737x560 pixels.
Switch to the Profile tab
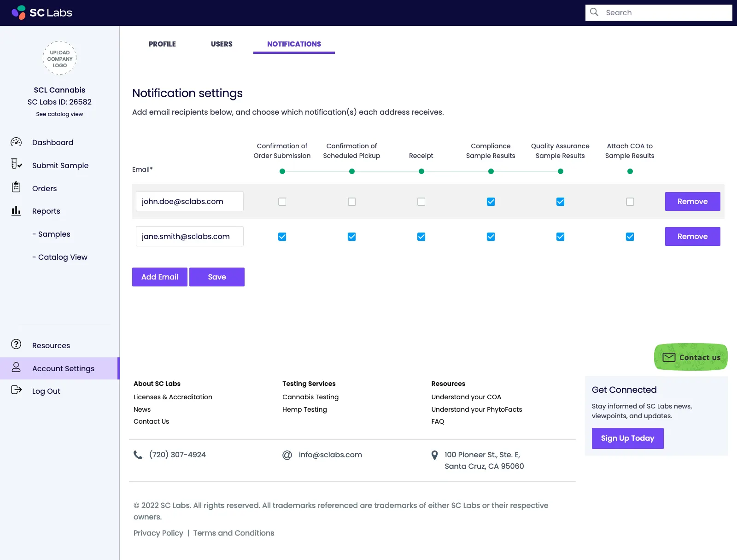162,44
